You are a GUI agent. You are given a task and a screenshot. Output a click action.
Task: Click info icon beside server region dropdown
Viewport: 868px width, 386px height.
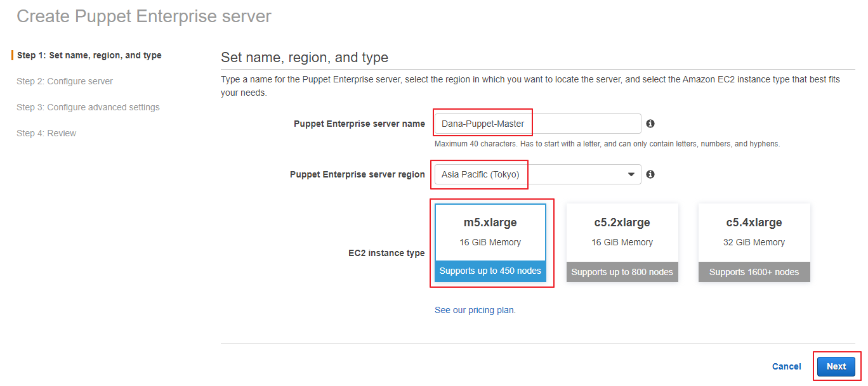(650, 174)
